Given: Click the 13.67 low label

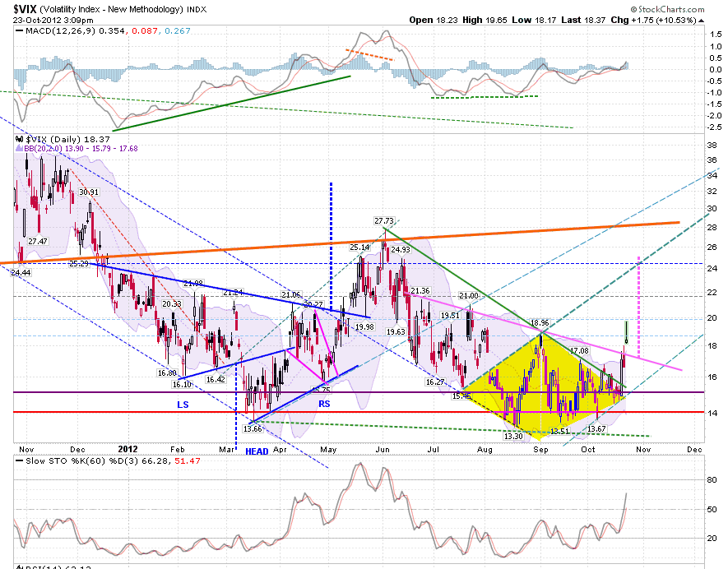Looking at the screenshot, I should [596, 429].
